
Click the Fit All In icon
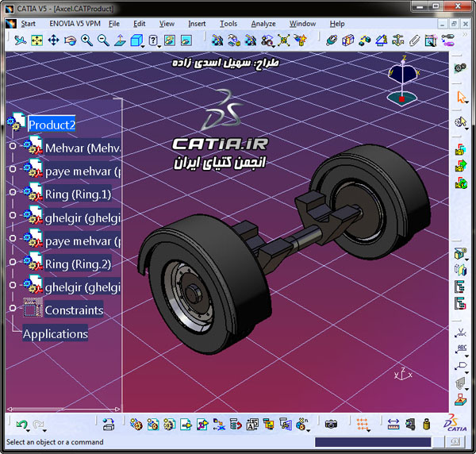pos(36,40)
